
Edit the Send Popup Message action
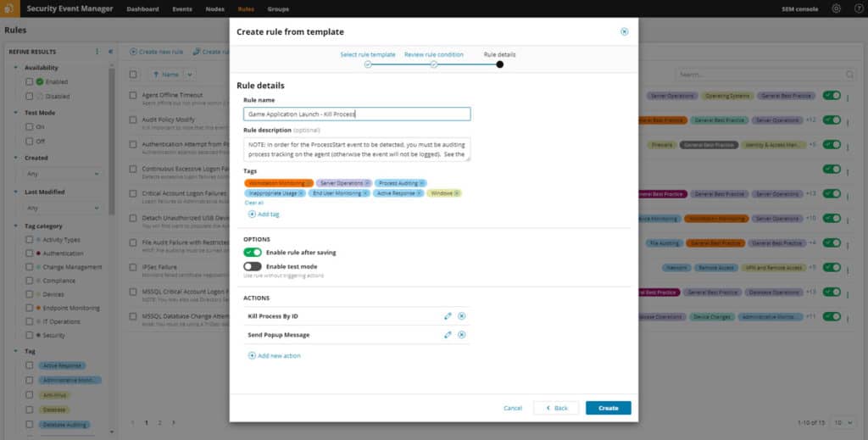[x=448, y=335]
